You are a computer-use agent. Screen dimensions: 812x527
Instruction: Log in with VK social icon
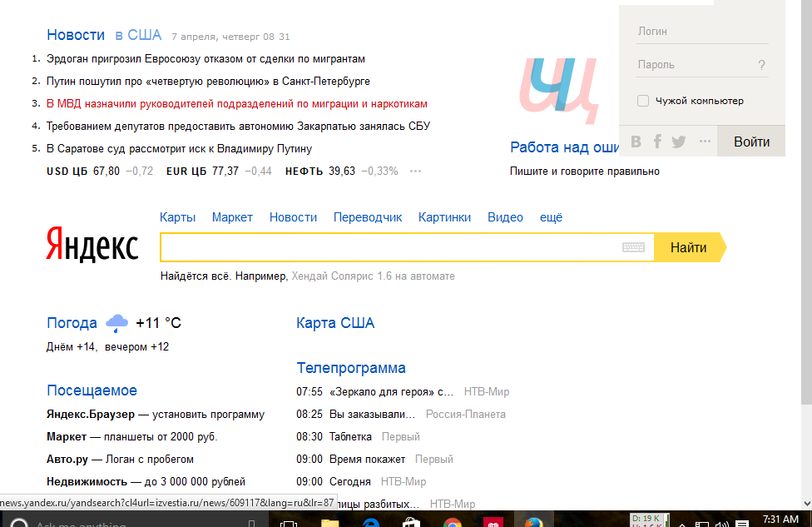[x=636, y=141]
